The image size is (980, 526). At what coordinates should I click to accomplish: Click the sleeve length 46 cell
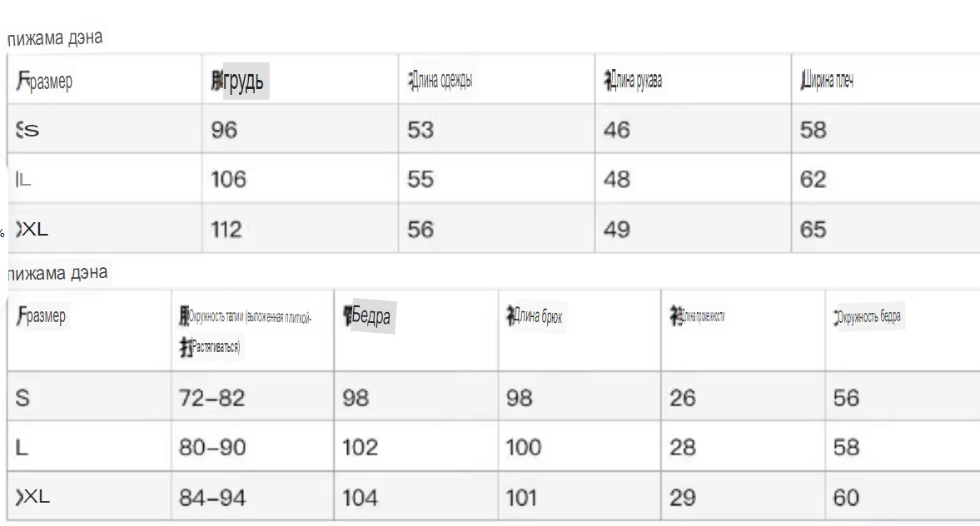click(693, 129)
